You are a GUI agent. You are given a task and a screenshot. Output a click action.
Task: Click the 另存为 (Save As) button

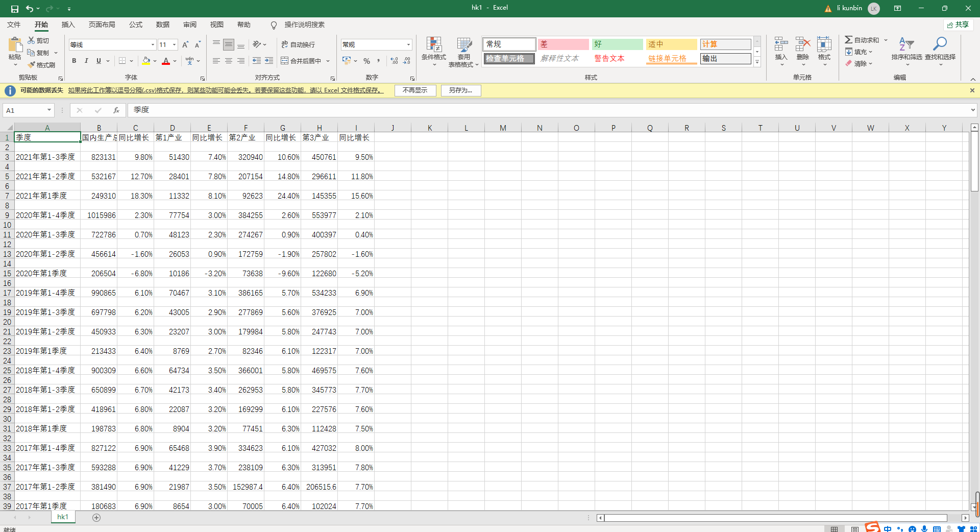(x=460, y=90)
